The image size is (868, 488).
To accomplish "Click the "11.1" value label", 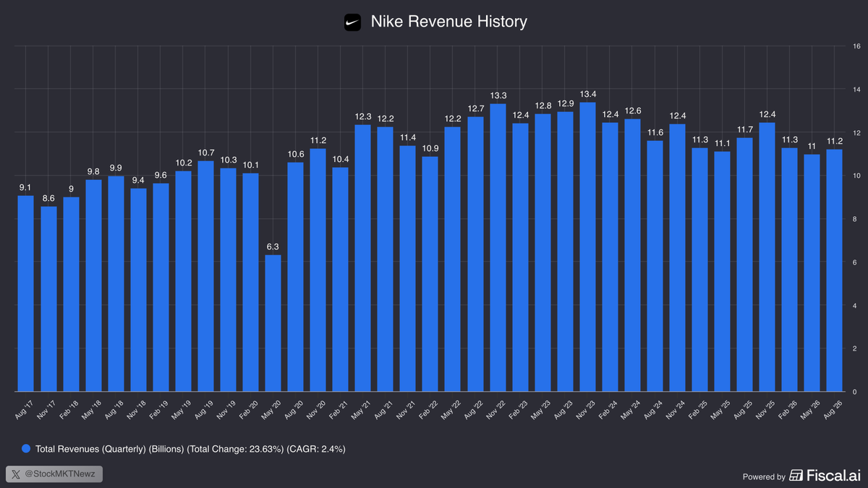I will coord(722,143).
